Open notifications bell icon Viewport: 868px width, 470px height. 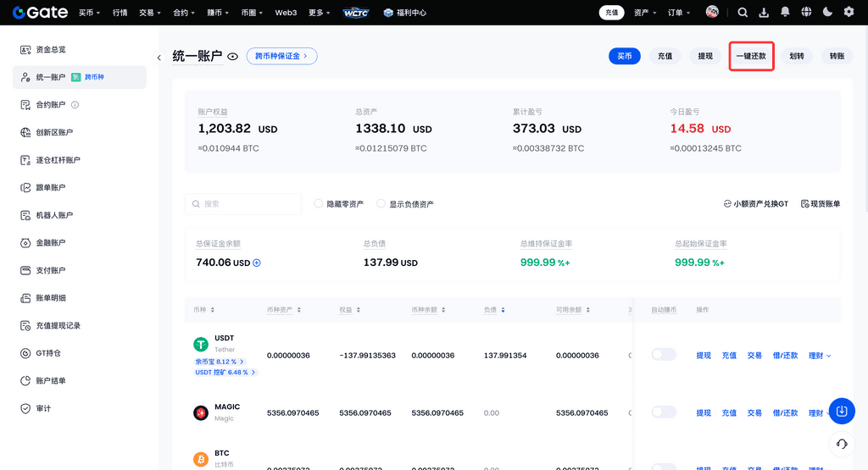[x=785, y=13]
